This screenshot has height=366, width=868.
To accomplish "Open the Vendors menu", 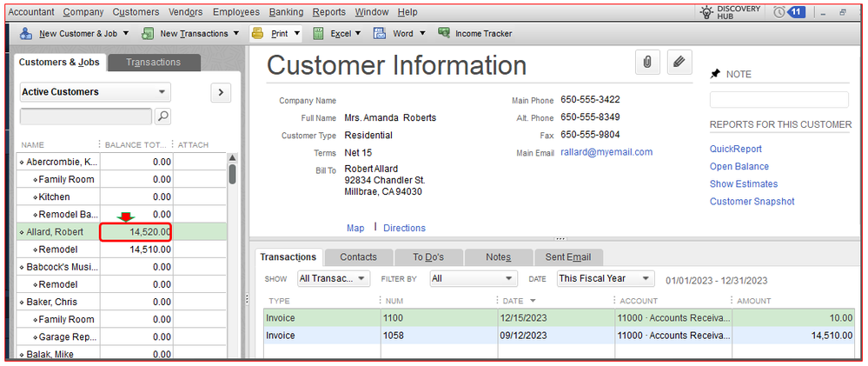I will 185,12.
